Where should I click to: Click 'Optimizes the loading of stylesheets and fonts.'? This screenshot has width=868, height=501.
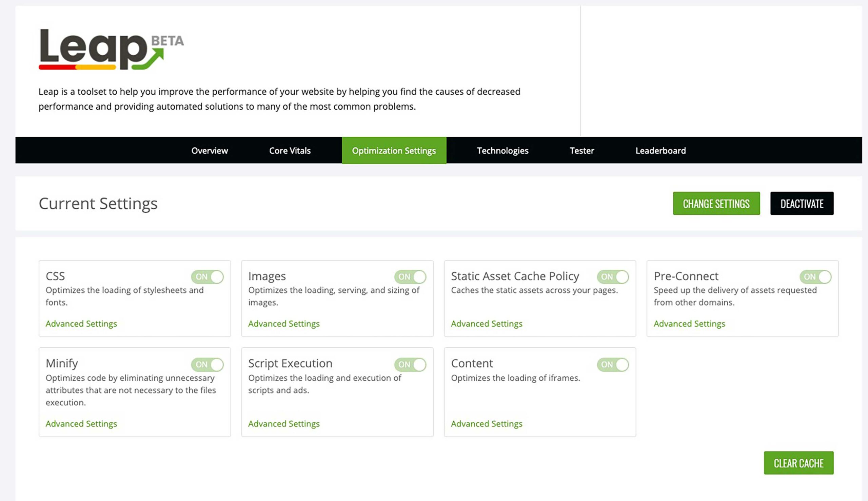pos(124,296)
